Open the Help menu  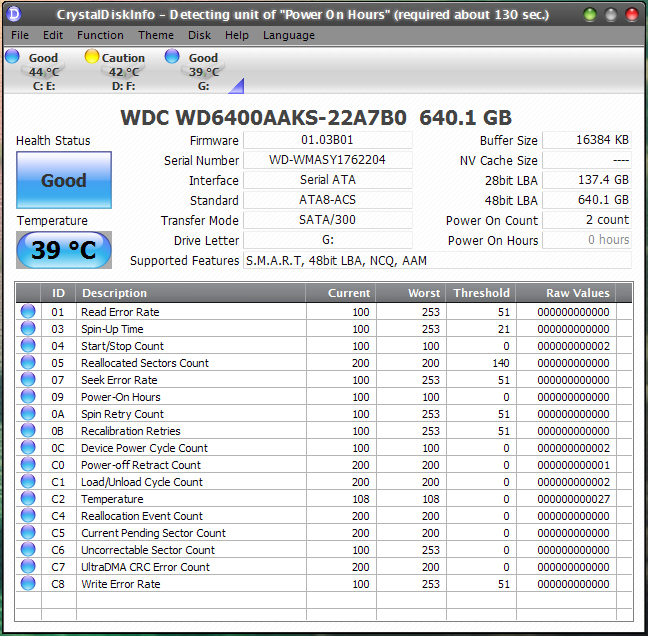click(x=236, y=35)
